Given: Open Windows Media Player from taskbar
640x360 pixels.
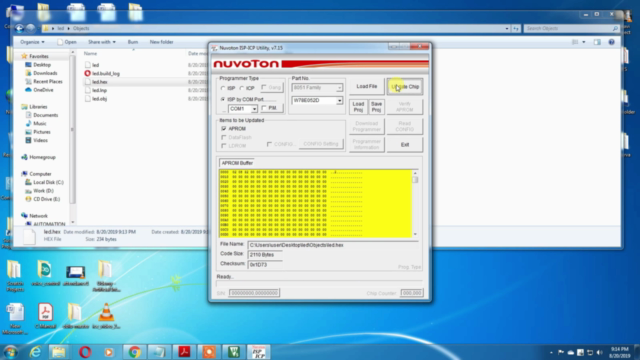Looking at the screenshot, I should 109,352.
